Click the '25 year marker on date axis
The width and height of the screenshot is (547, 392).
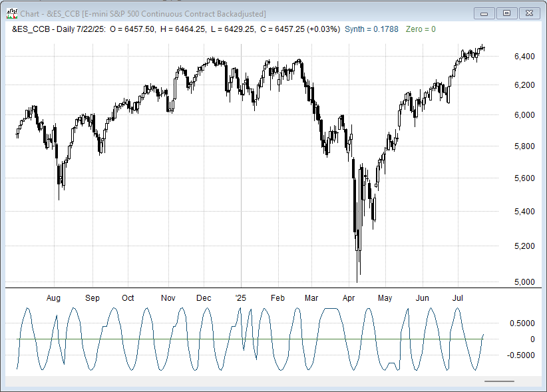241,298
